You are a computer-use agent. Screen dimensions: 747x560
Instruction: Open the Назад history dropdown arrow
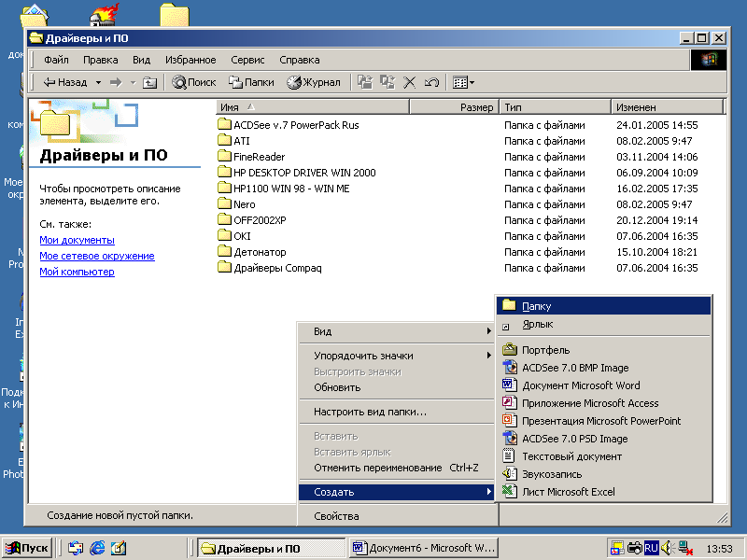(x=98, y=82)
